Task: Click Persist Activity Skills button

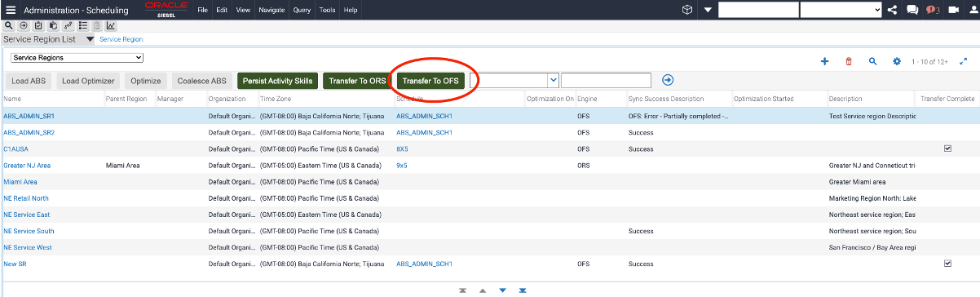Action: 278,81
